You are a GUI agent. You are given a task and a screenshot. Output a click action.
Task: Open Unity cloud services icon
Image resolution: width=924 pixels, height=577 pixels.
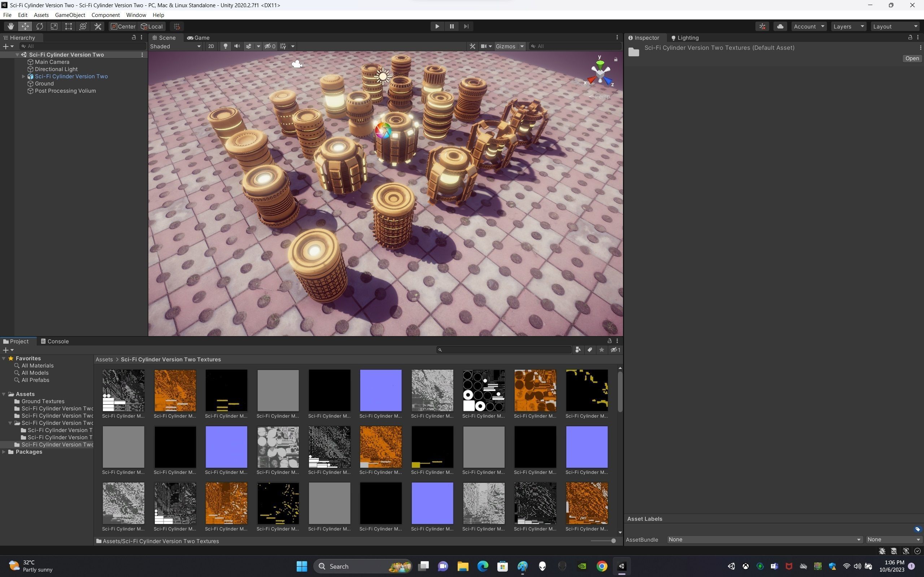tap(780, 26)
